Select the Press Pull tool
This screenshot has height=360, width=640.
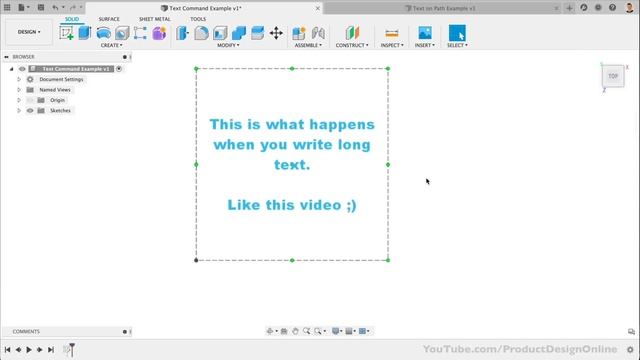pyautogui.click(x=182, y=33)
